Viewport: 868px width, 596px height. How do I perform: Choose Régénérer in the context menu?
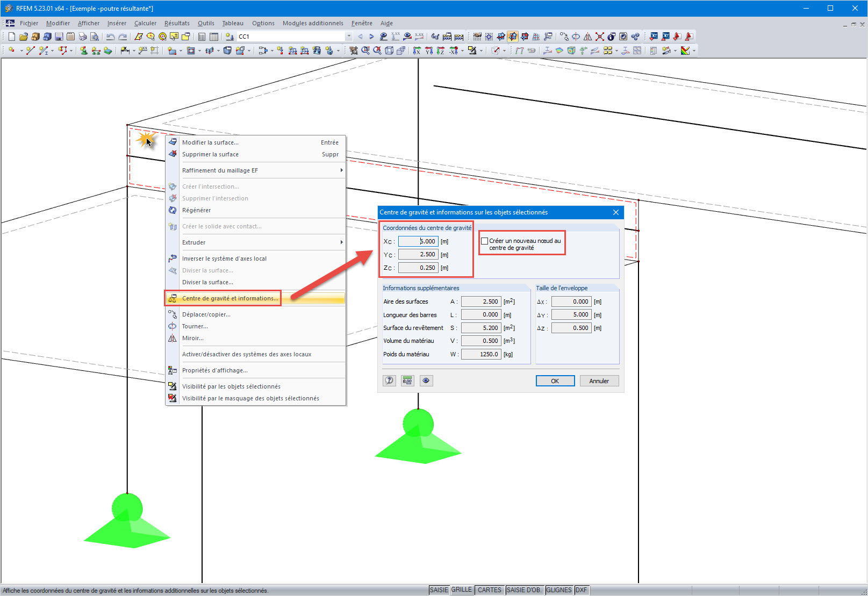point(255,210)
